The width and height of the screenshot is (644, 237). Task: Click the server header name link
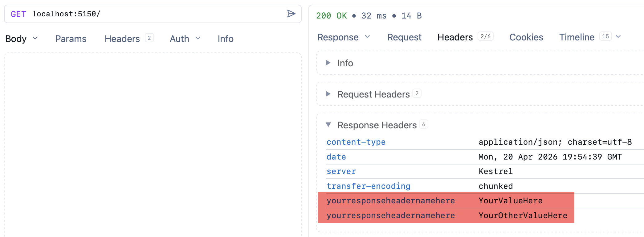pyautogui.click(x=341, y=171)
